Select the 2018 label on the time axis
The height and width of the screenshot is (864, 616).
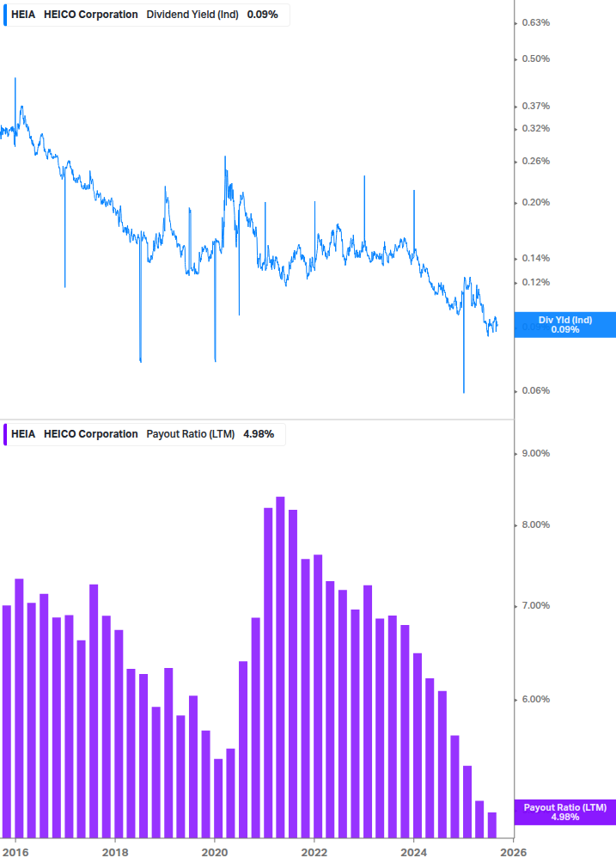[x=115, y=853]
